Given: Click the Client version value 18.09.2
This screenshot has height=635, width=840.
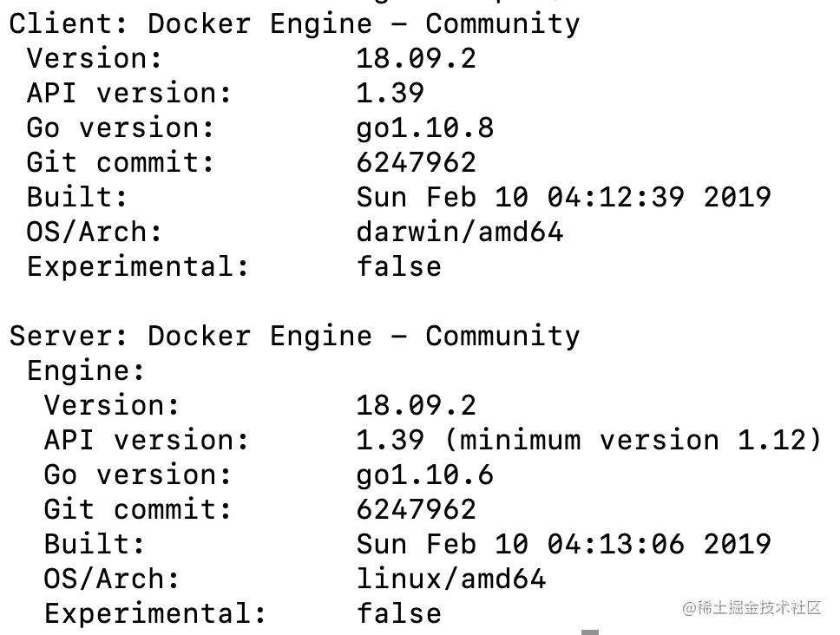Looking at the screenshot, I should click(416, 58).
